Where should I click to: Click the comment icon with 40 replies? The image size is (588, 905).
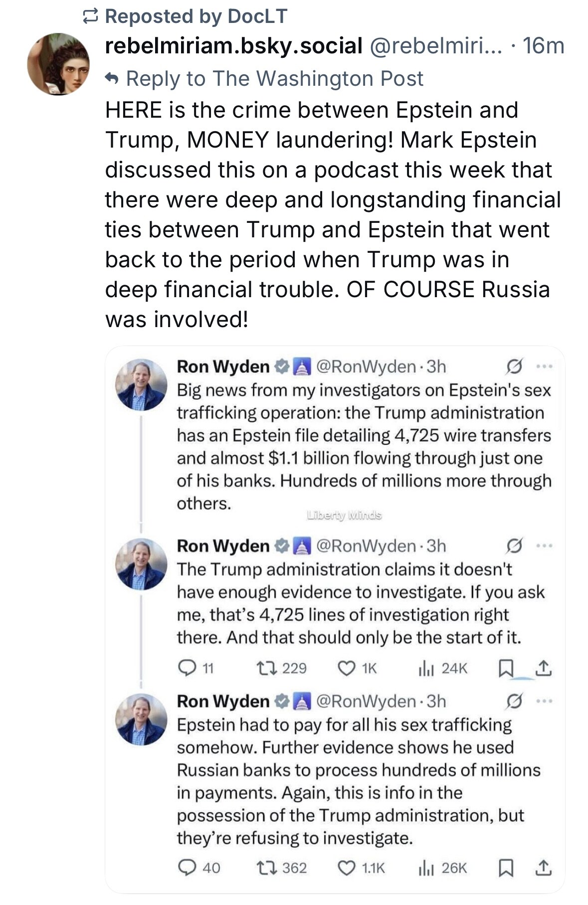(187, 868)
